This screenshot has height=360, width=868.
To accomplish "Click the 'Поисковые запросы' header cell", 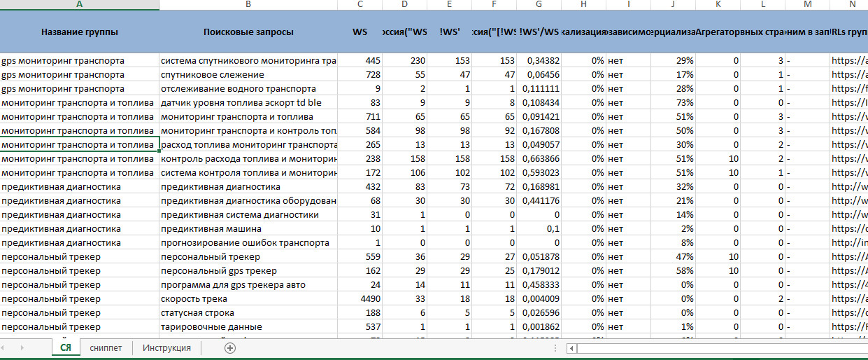I will tap(248, 32).
